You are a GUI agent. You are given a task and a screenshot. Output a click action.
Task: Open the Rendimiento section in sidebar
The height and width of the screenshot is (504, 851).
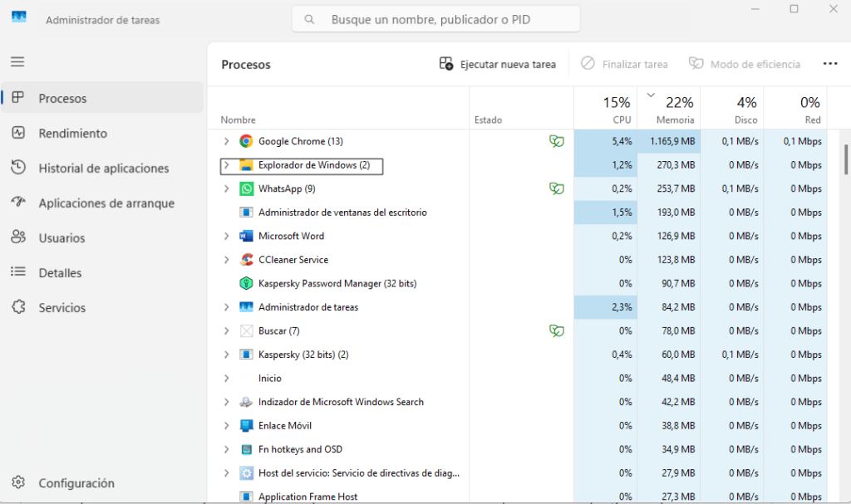(73, 133)
